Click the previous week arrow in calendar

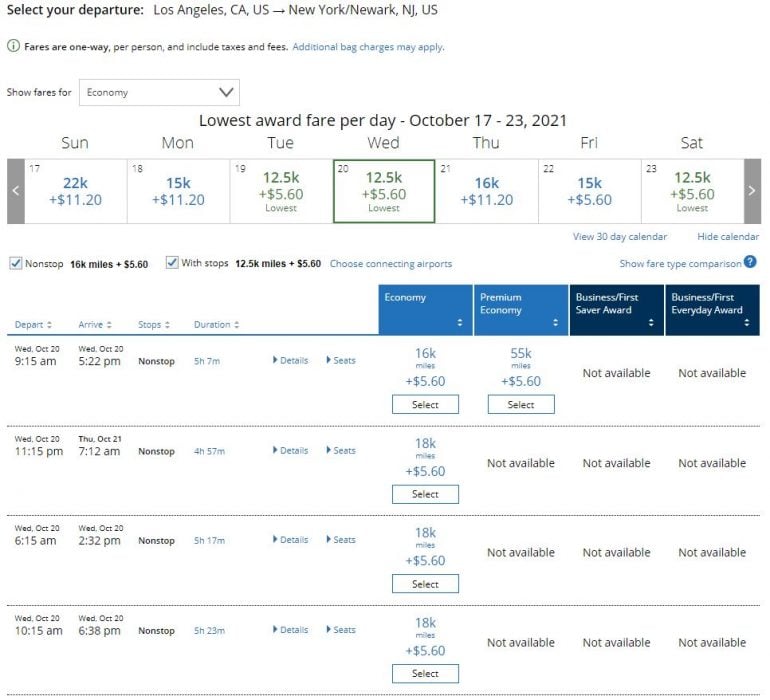click(x=15, y=190)
